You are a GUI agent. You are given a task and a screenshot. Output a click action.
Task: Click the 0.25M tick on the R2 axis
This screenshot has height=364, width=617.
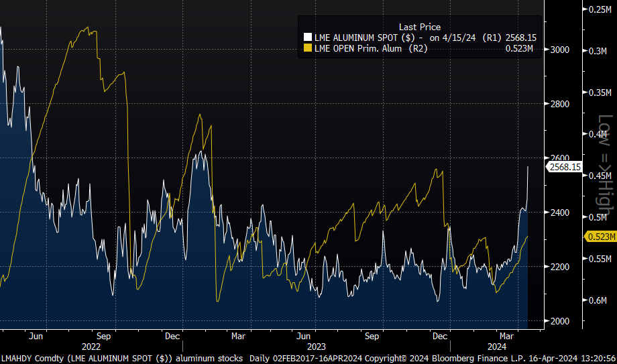click(x=600, y=9)
